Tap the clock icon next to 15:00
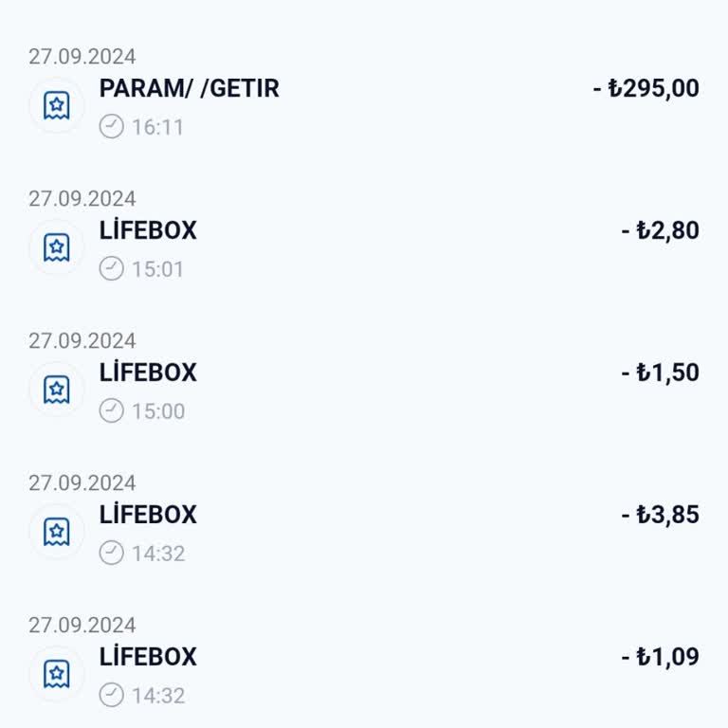 coord(112,410)
